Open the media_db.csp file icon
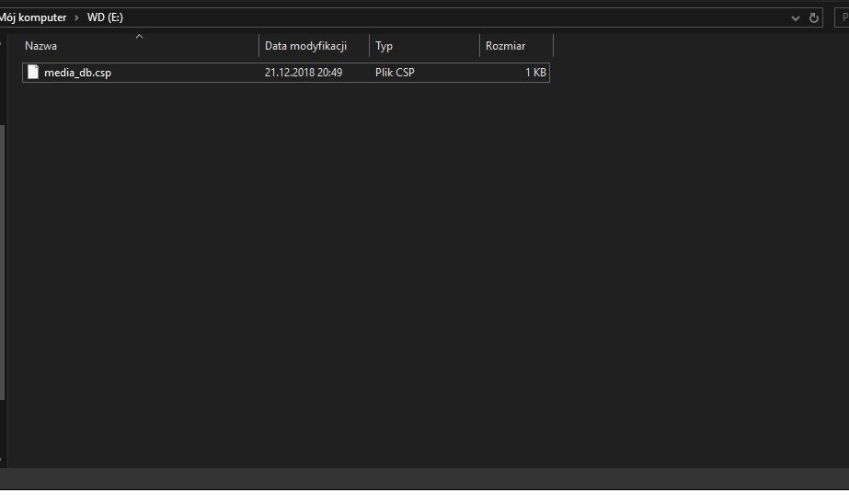The height and width of the screenshot is (504, 849). [33, 72]
